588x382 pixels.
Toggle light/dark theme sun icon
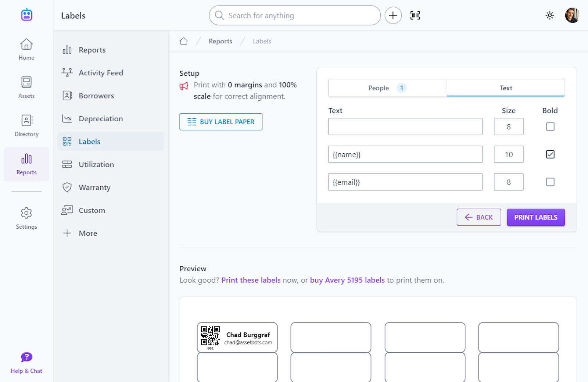(549, 15)
